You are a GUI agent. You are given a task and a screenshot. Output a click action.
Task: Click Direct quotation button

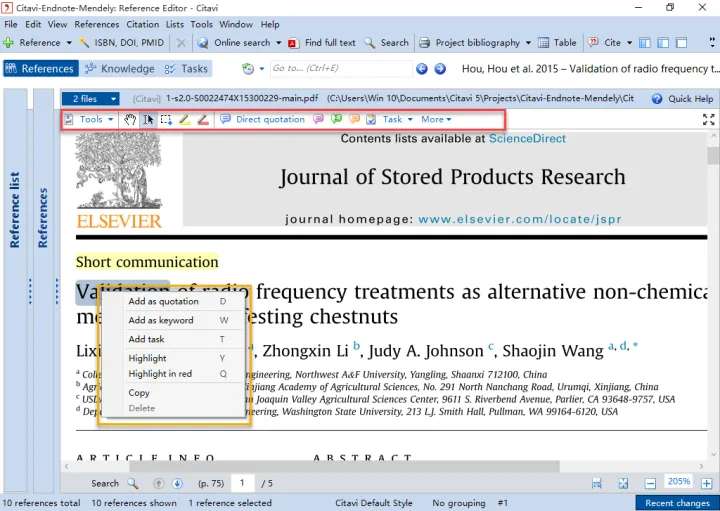262,119
